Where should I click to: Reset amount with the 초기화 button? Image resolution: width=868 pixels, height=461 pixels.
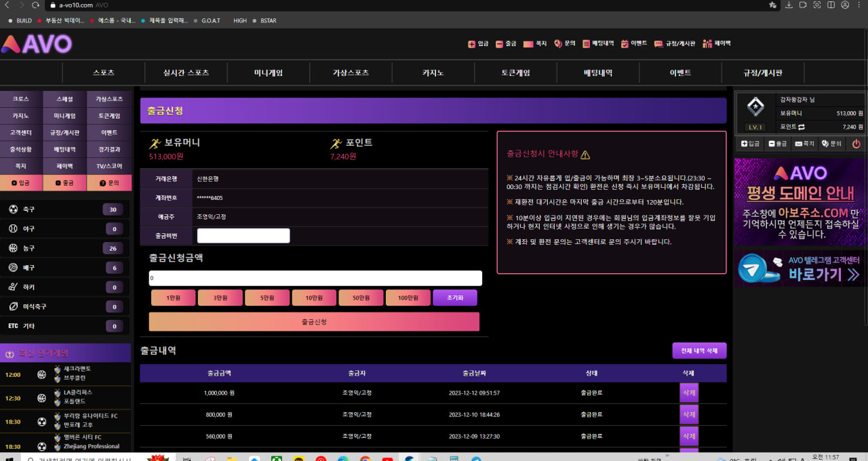tap(454, 298)
